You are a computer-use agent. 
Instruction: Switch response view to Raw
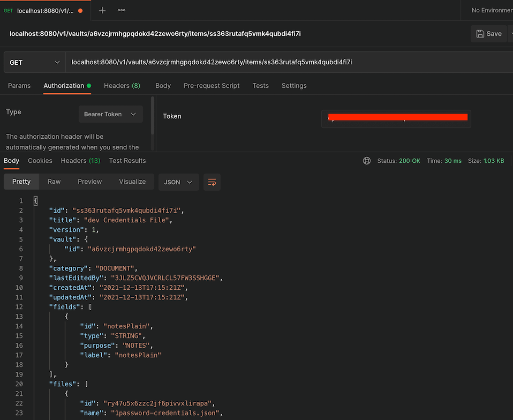(54, 182)
